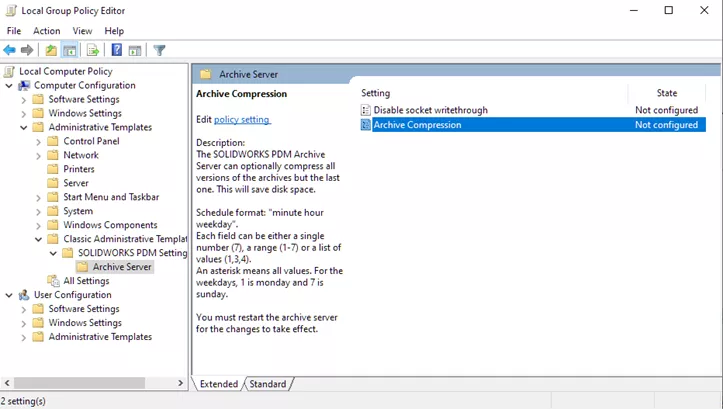The image size is (723, 409).
Task: Select Disable socket writethrough setting
Action: tap(430, 110)
